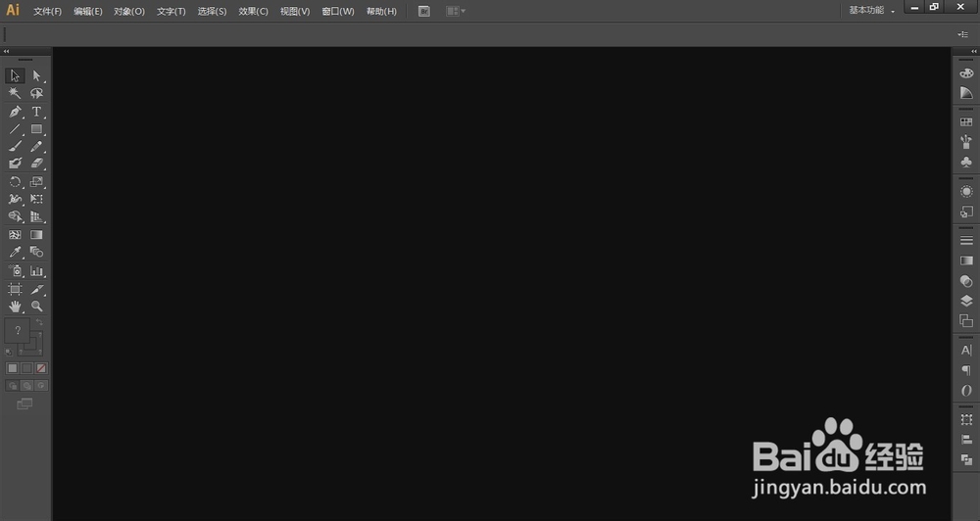Select the Line Segment tool
Viewport: 980px width, 521px height.
(x=15, y=129)
